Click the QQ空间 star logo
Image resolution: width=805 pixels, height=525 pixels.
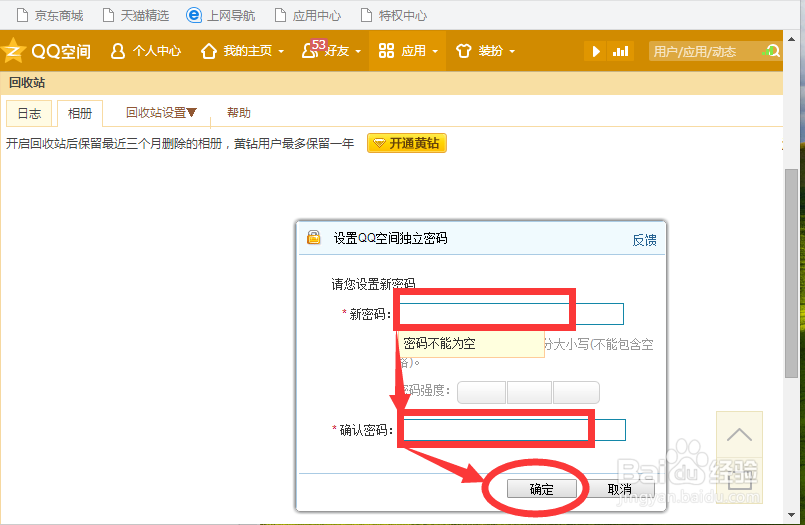click(13, 51)
